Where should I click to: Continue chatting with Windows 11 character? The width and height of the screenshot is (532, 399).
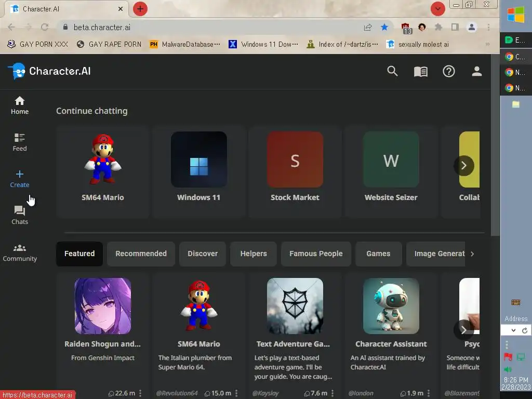[199, 171]
